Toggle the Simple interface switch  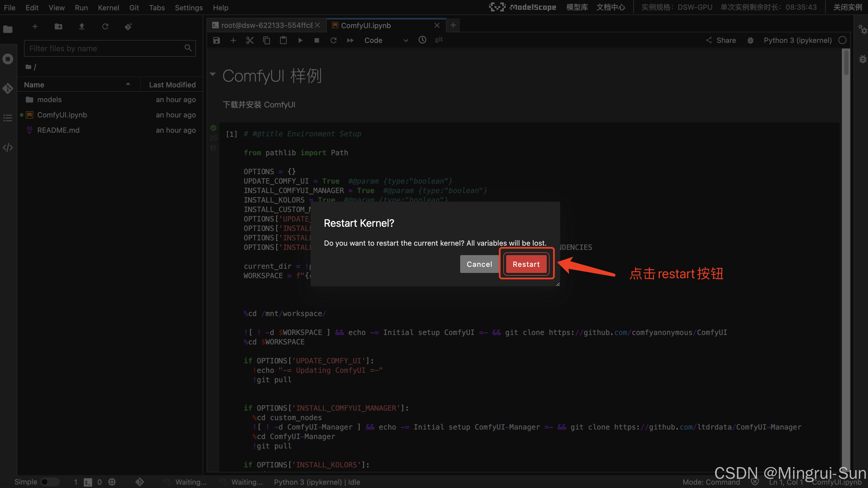[x=49, y=482]
